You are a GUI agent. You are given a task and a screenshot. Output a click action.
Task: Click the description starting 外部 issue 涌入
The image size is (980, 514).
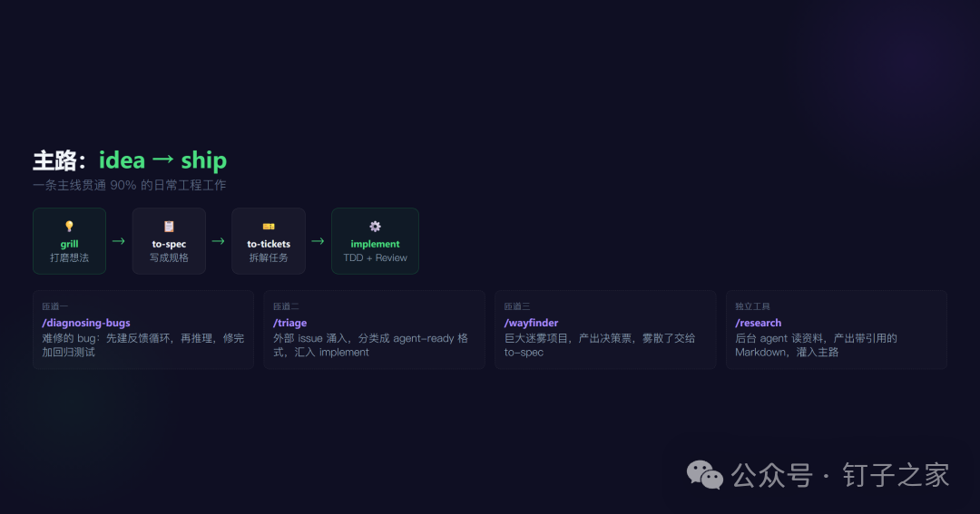[370, 345]
